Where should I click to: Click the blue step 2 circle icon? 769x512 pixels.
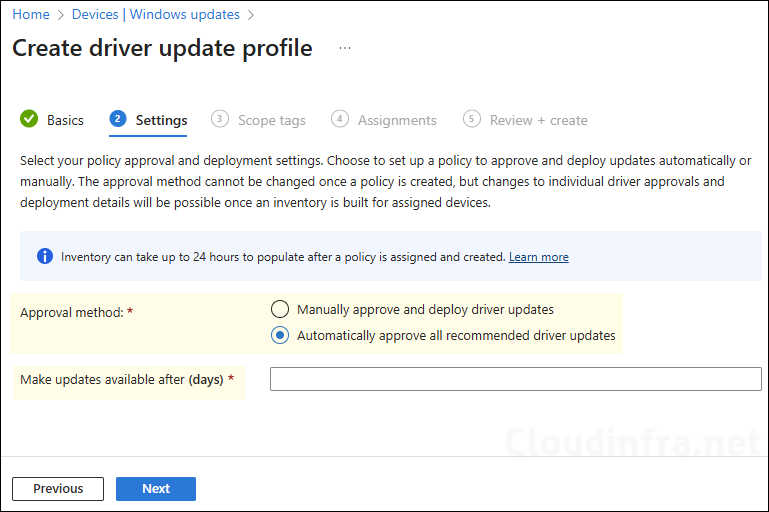tap(118, 119)
